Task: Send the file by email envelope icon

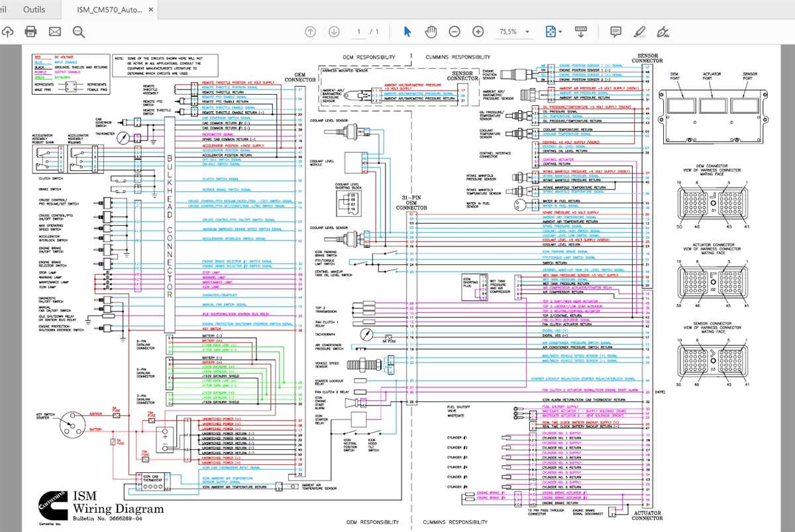Action: point(54,31)
